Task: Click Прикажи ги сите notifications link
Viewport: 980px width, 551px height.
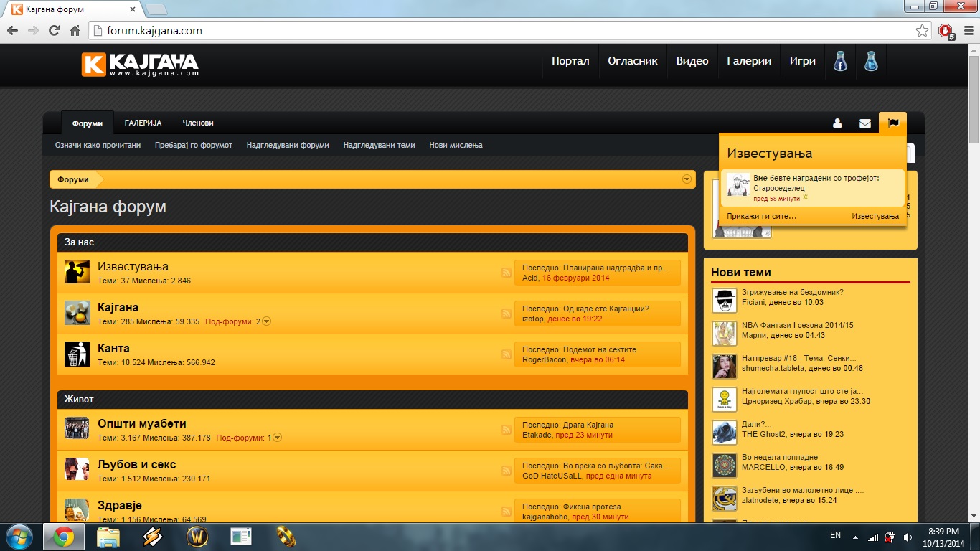Action: point(761,216)
